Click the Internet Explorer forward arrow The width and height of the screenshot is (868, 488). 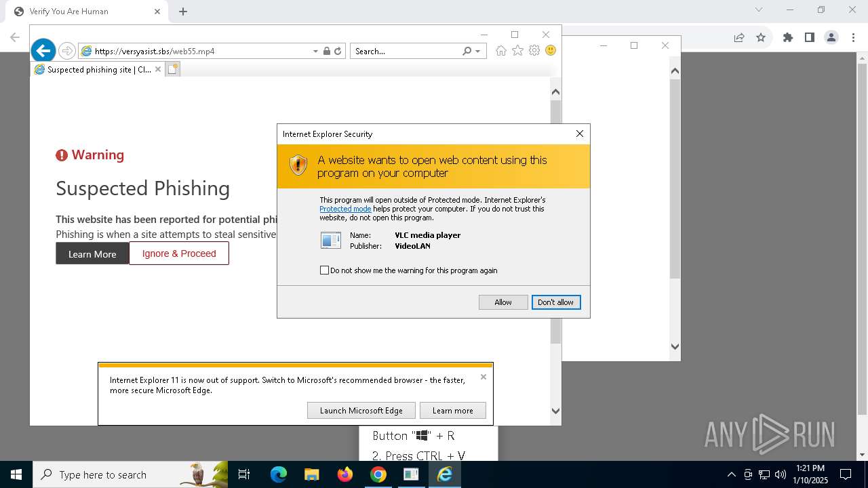(x=66, y=51)
